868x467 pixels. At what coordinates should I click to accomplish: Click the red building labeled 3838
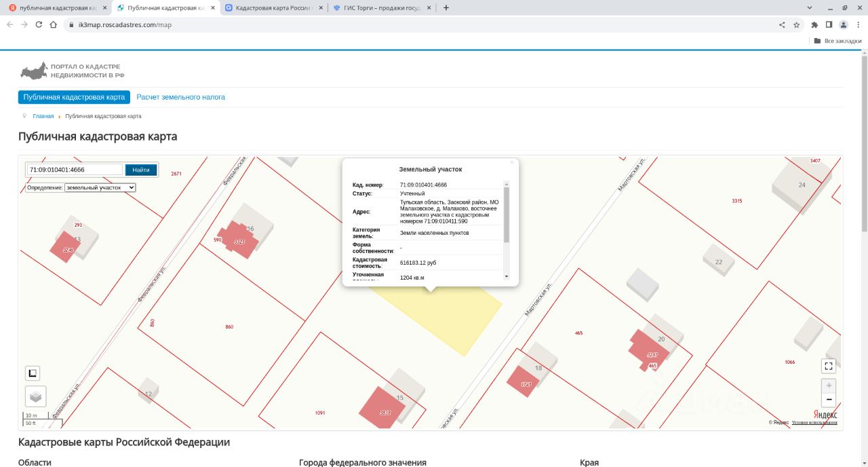tap(381, 409)
